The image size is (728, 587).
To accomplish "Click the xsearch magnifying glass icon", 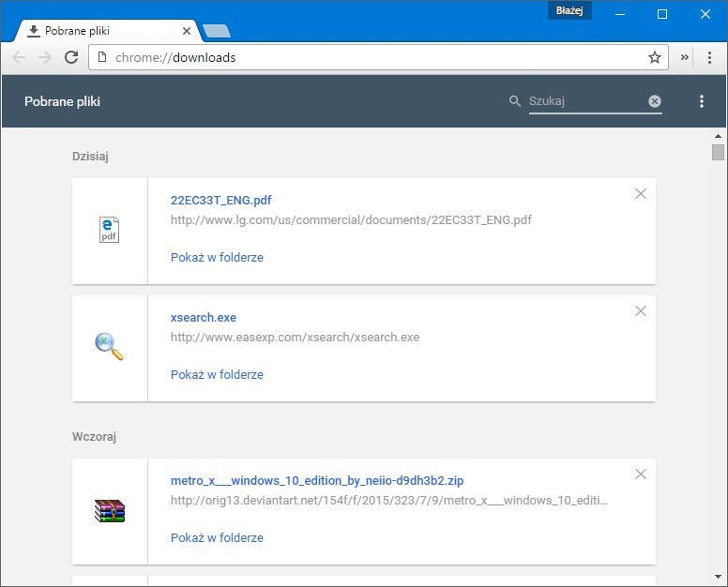I will tap(109, 346).
